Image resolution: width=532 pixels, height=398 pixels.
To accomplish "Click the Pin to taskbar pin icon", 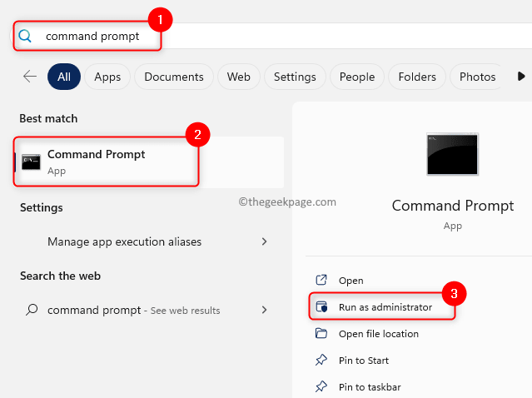I will coord(321,387).
